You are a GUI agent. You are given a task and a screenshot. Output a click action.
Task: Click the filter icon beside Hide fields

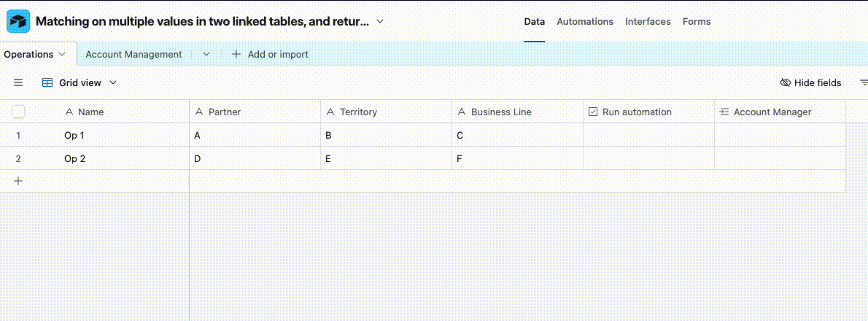coord(864,82)
